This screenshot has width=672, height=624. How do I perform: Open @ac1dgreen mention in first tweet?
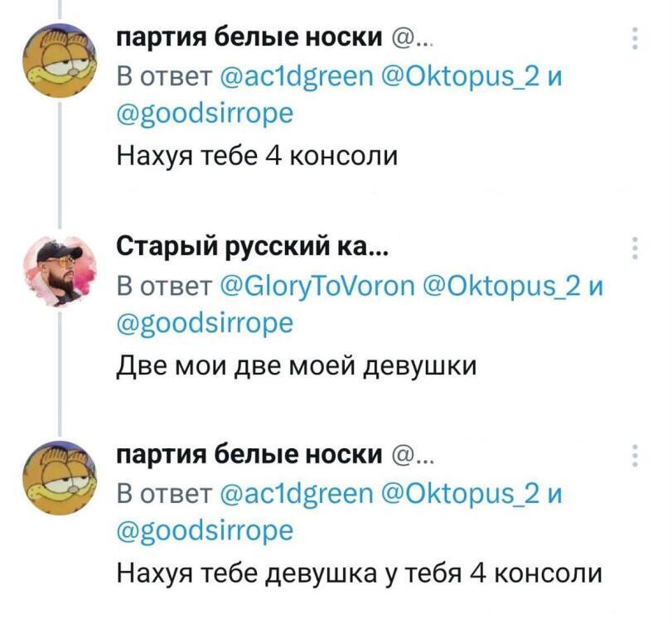click(297, 78)
